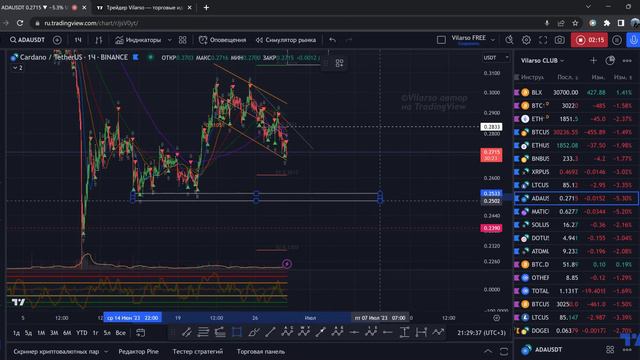Image resolution: width=640 pixels, height=360 pixels.
Task: Select the MATIC row in watchlist
Action: click(576, 211)
